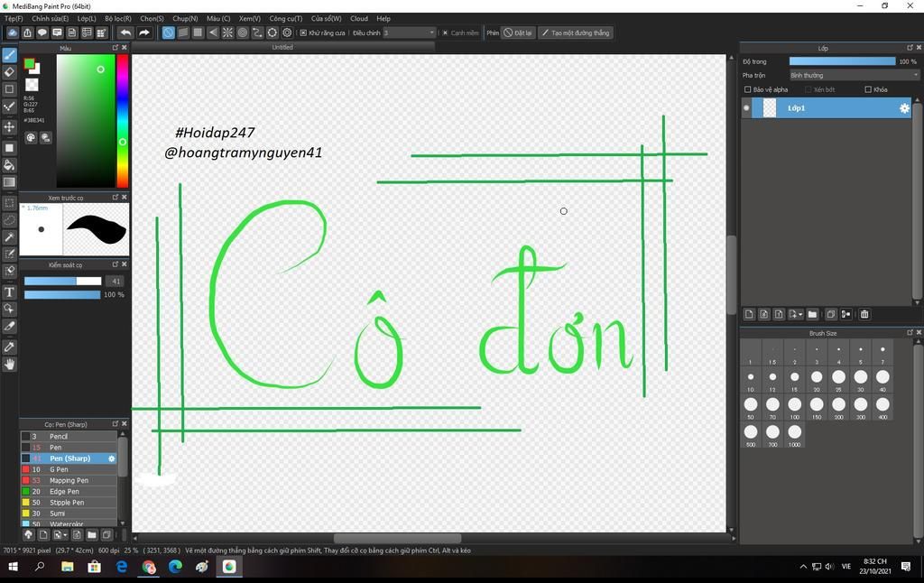Open File Explorer from taskbar
924x583 pixels.
tap(67, 567)
